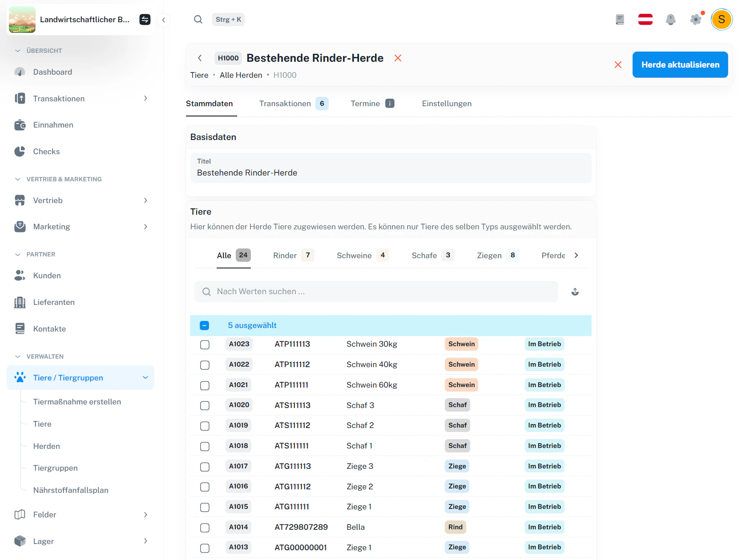Open the documentation book icon
The height and width of the screenshot is (560, 754).
coord(620,20)
